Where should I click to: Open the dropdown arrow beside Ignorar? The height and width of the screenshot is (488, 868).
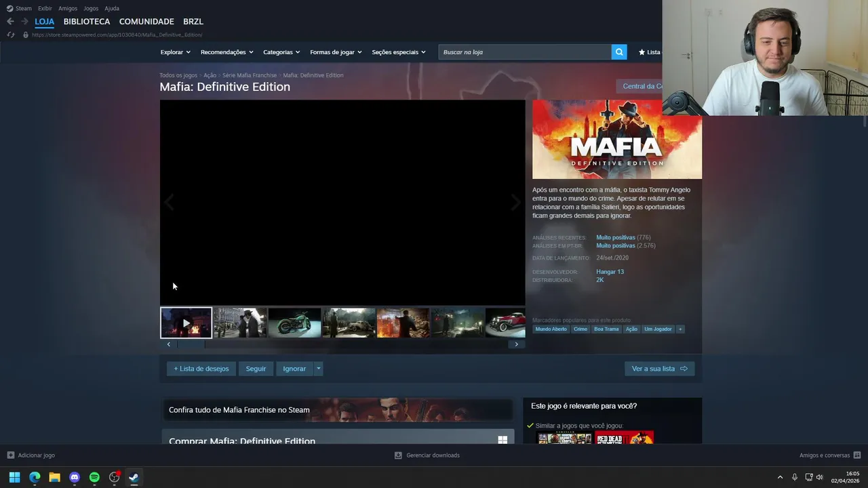(318, 369)
